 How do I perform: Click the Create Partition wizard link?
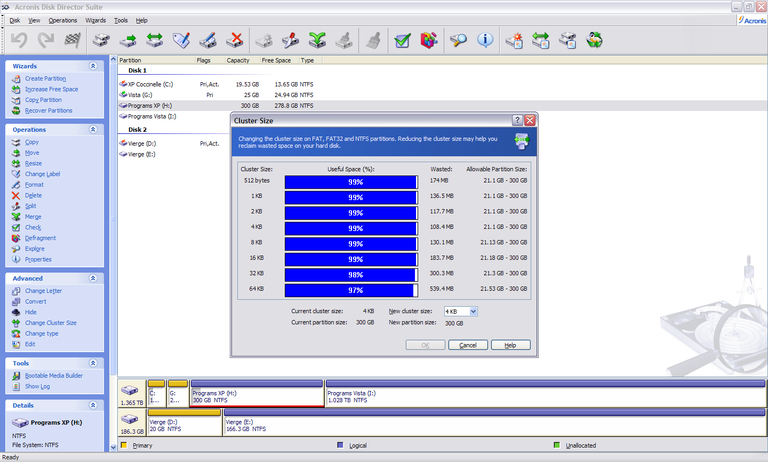(46, 78)
